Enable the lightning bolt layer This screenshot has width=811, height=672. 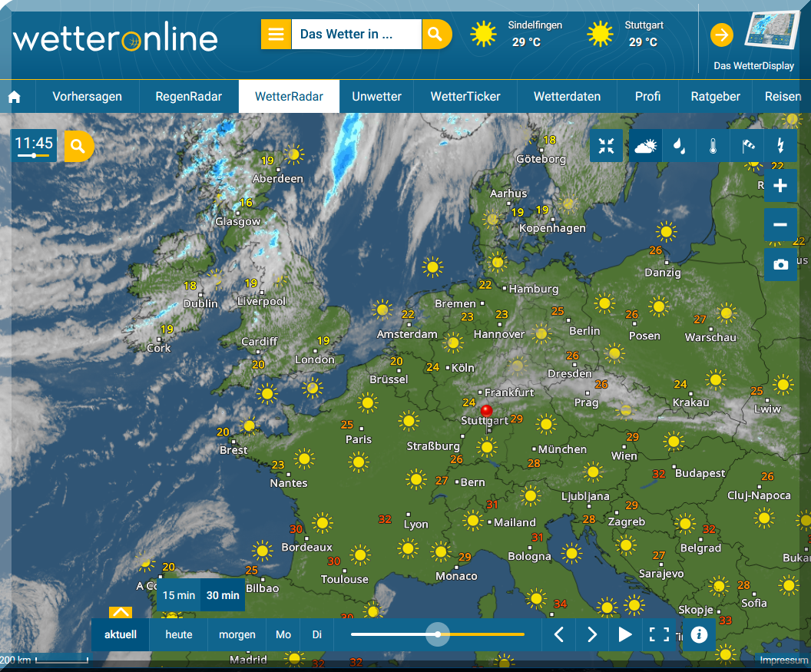781,145
